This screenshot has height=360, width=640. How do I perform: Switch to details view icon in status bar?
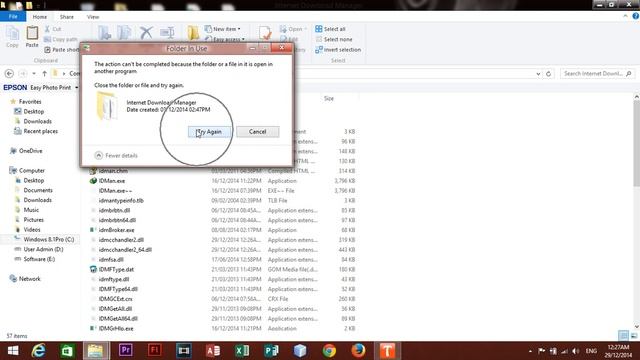(x=623, y=336)
